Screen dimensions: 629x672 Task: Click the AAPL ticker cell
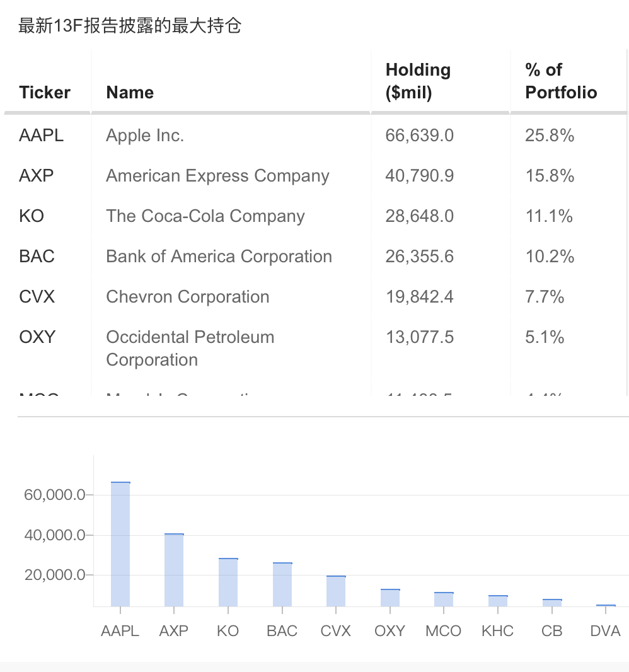[42, 136]
